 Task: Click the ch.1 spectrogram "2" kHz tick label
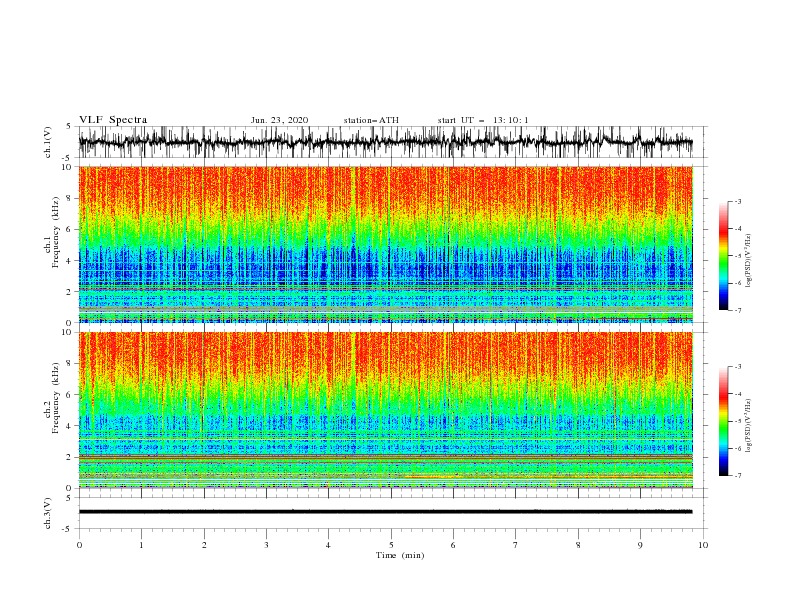69,292
